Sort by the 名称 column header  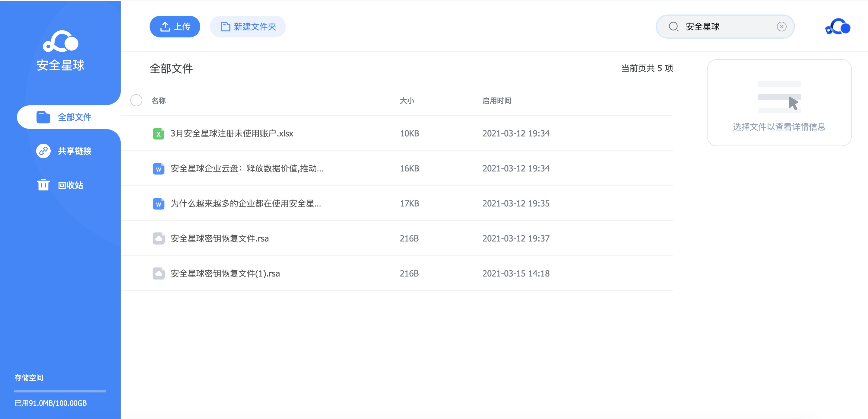pyautogui.click(x=158, y=101)
